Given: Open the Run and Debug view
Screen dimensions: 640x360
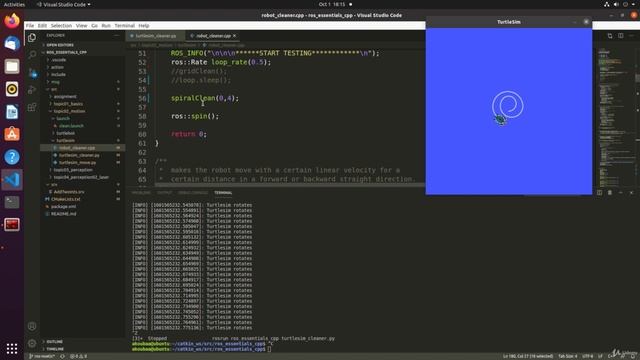Looking at the screenshot, I should coord(32,90).
